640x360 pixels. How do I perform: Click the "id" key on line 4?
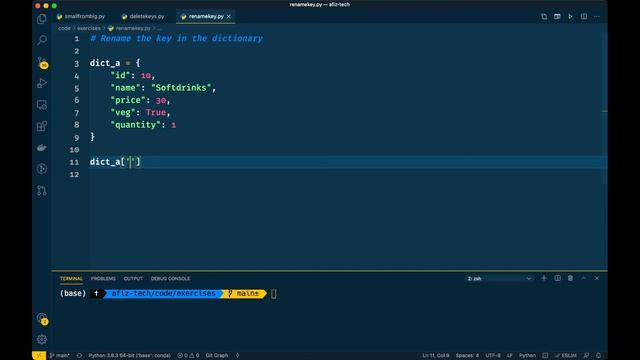[120, 76]
